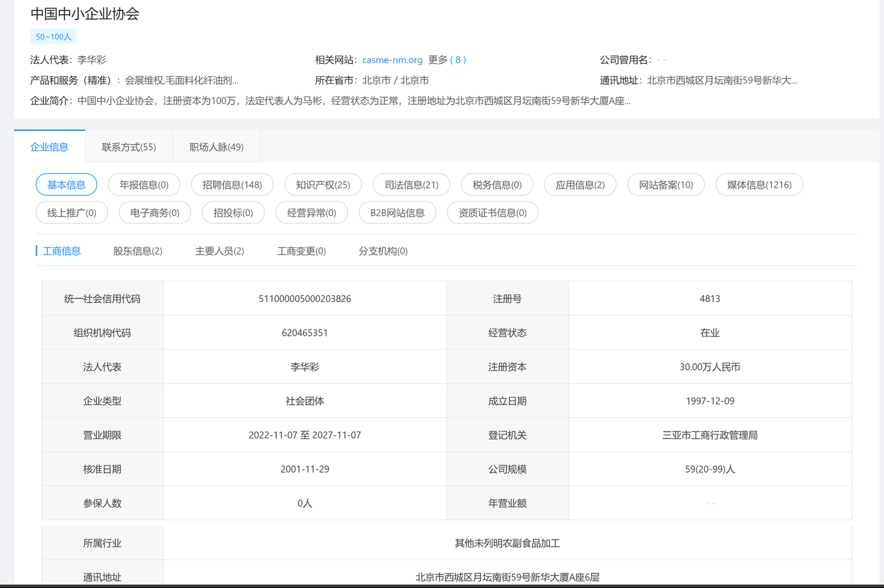The width and height of the screenshot is (884, 588).
Task: Click organization code 620465351
Action: click(305, 333)
